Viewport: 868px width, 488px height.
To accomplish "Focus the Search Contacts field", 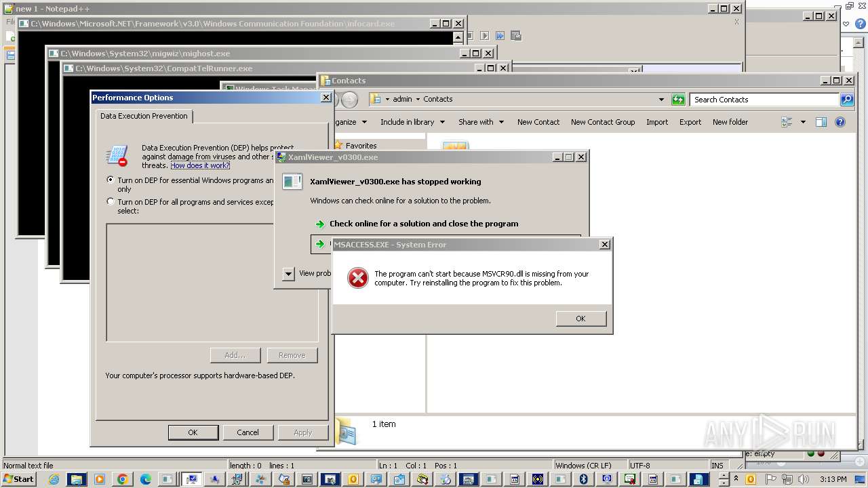I will point(764,100).
